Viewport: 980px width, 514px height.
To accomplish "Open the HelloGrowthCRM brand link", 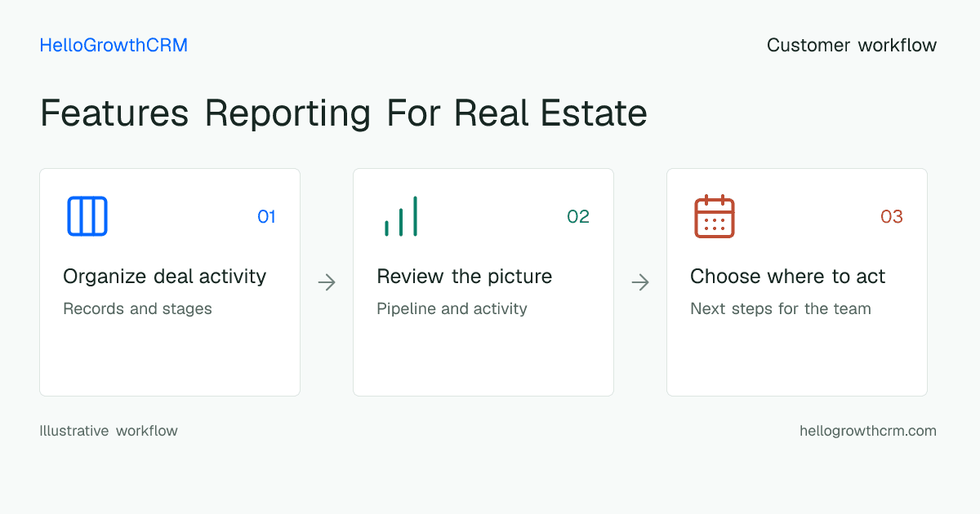I will pyautogui.click(x=114, y=46).
